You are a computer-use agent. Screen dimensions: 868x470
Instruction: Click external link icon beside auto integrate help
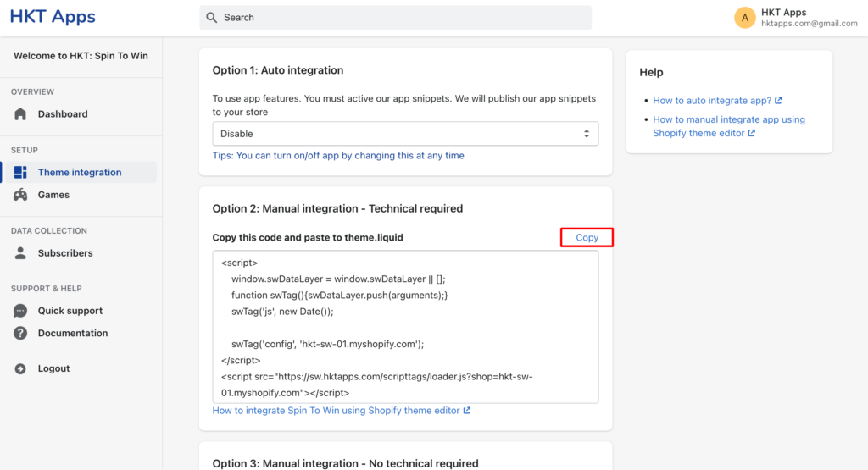point(778,101)
